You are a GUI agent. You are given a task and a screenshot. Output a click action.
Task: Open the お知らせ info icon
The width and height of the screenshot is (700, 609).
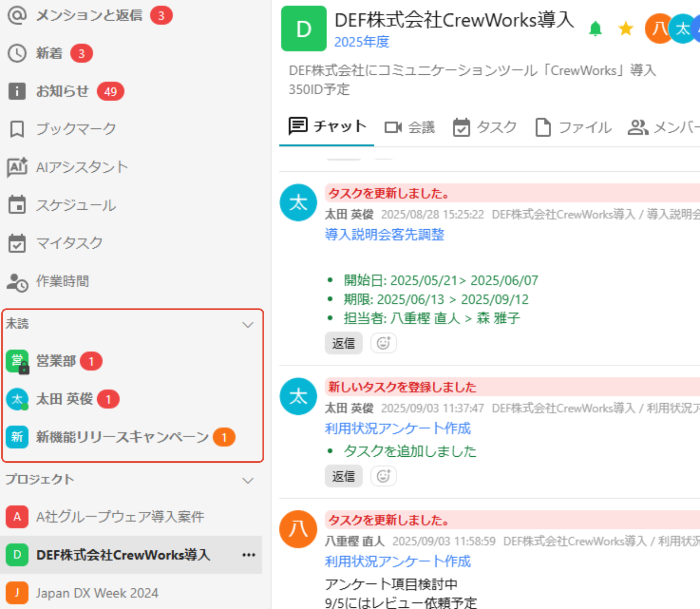(17, 91)
